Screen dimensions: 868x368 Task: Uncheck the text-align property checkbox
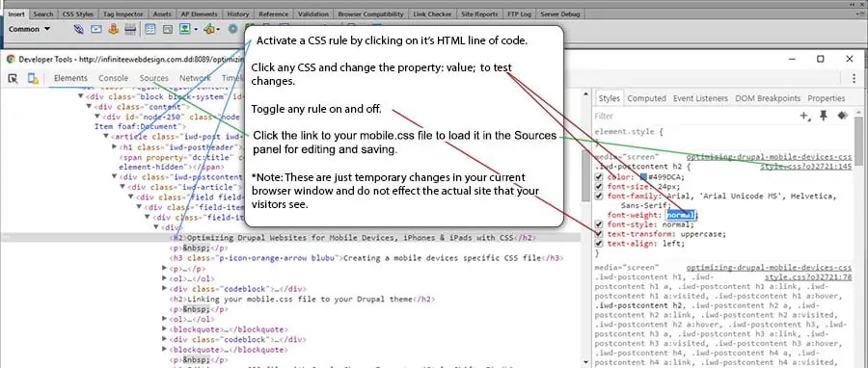(598, 243)
